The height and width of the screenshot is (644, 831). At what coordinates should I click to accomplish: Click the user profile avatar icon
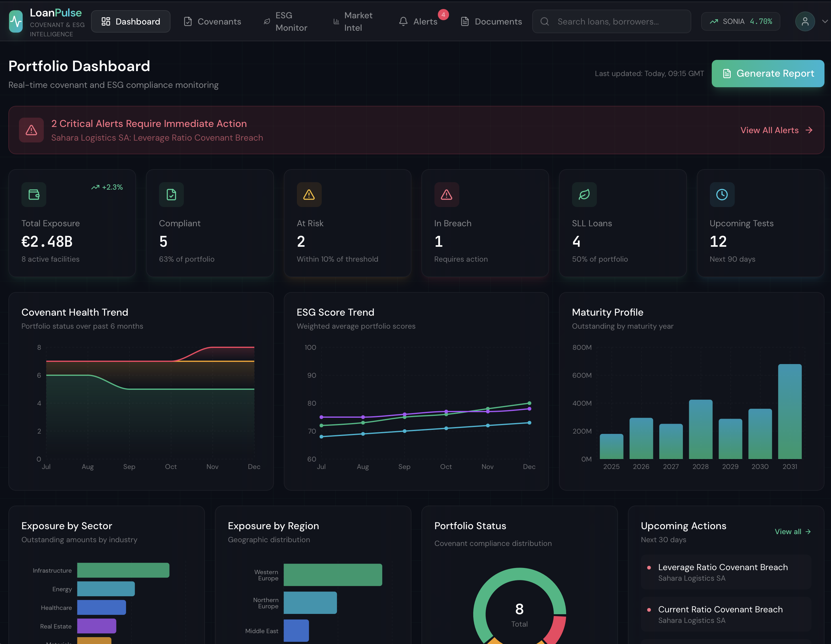click(x=805, y=22)
